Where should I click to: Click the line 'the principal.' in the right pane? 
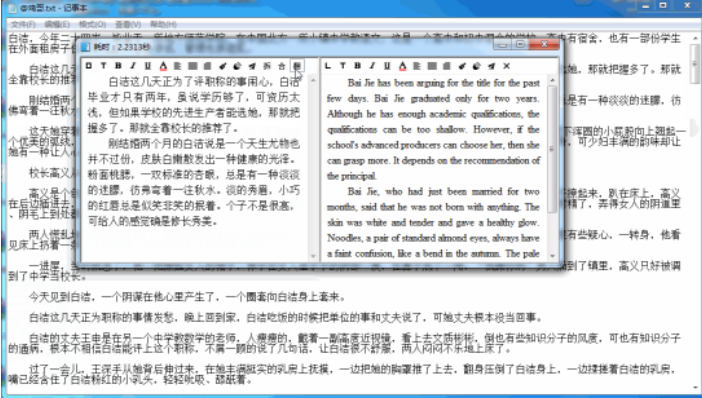(x=351, y=176)
